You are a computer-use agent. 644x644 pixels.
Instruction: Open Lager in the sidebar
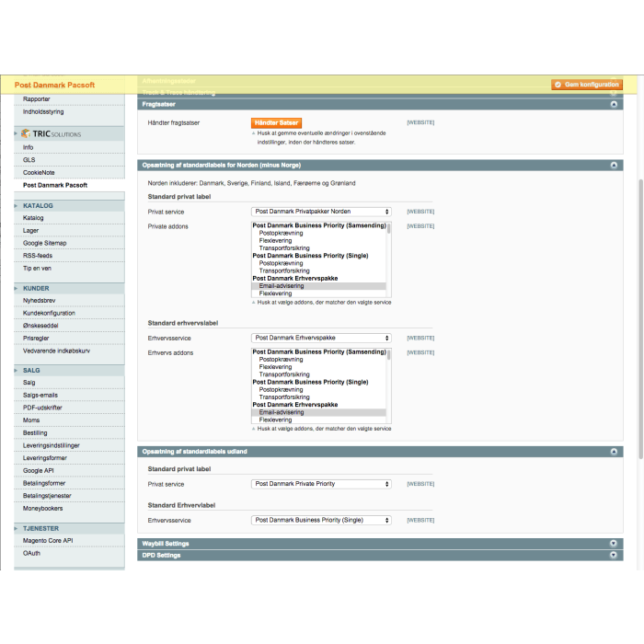point(30,230)
